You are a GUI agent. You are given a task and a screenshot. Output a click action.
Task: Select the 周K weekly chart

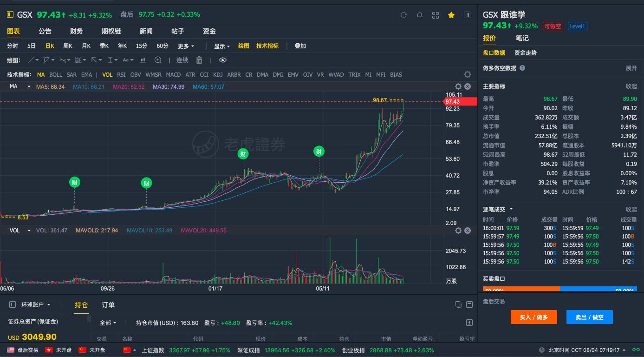coord(68,46)
